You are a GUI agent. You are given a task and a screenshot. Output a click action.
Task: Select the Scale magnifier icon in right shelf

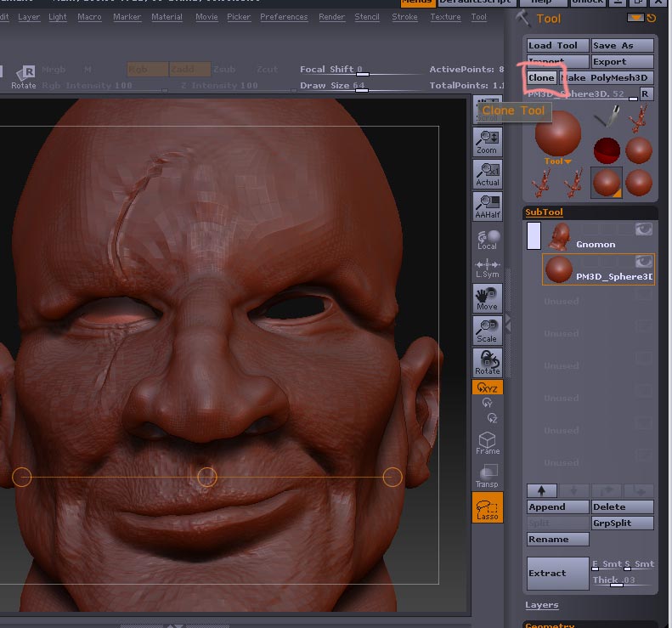click(488, 330)
